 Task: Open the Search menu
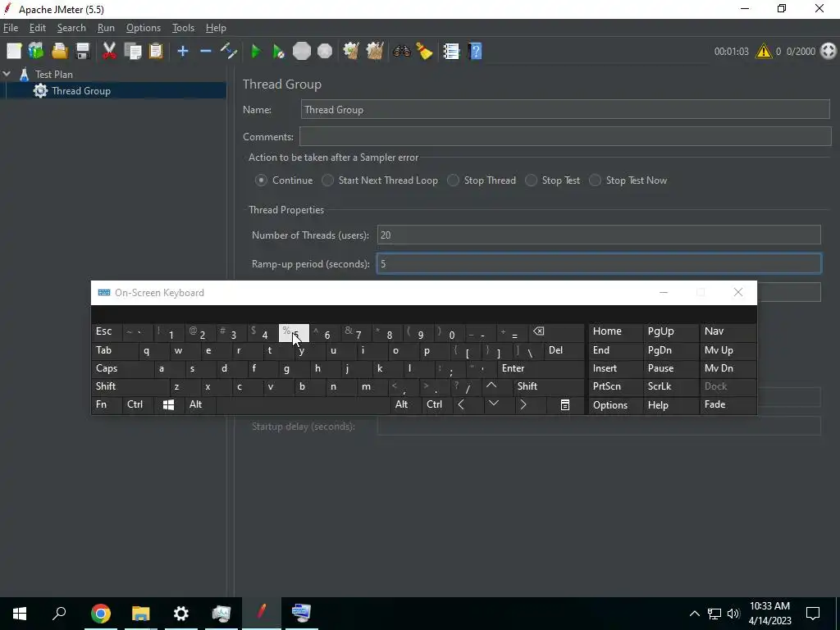pos(71,28)
